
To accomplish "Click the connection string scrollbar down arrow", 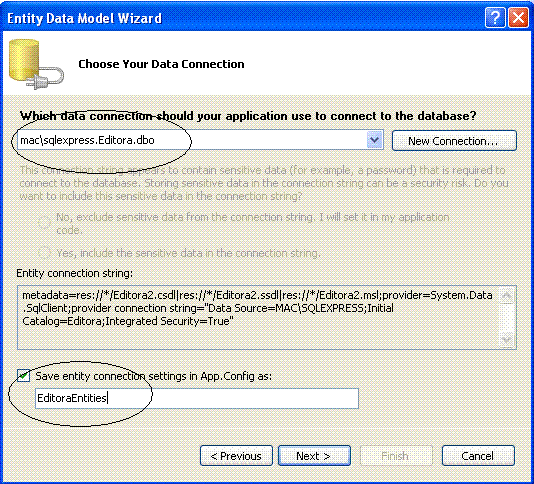I will click(x=507, y=340).
